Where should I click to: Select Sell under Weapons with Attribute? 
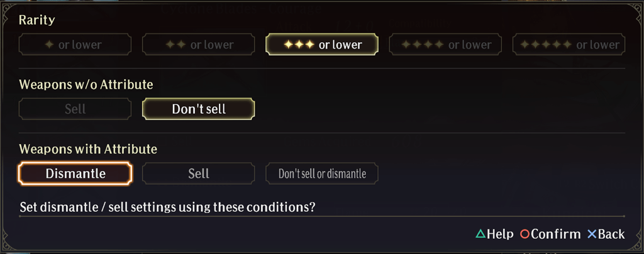[x=198, y=174]
